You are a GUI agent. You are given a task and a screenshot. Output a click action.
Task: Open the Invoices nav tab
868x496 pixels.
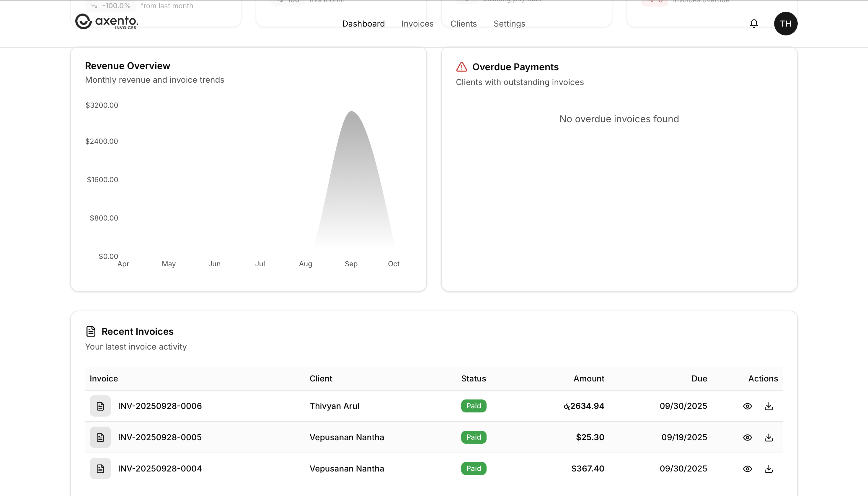click(417, 24)
